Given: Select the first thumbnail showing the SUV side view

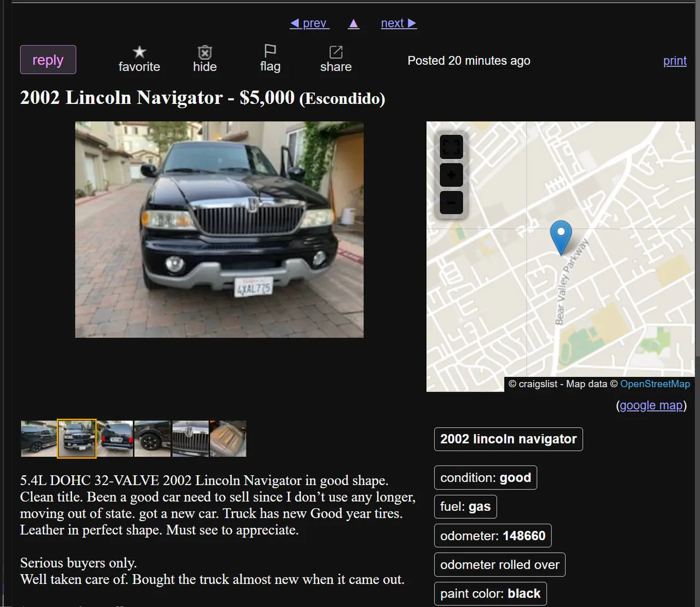Looking at the screenshot, I should click(39, 439).
